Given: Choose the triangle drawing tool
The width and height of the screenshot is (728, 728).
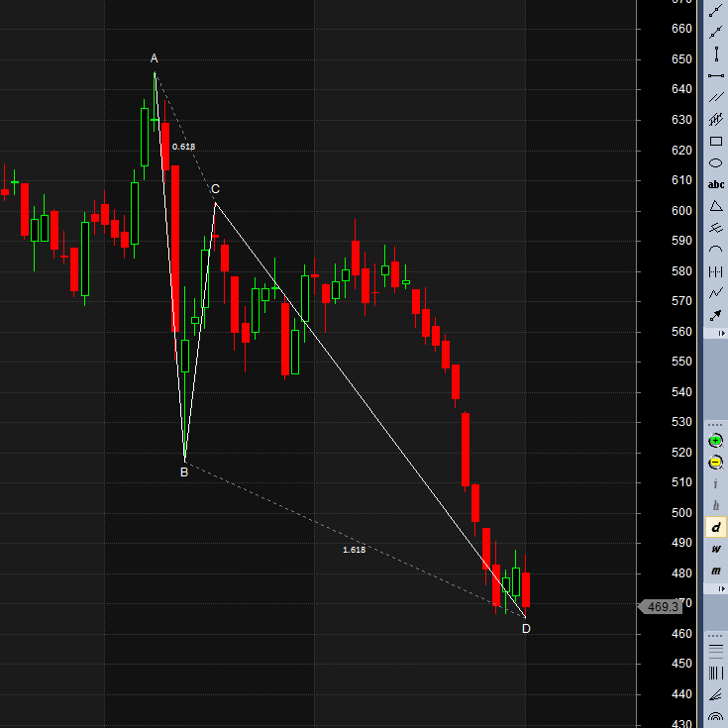Looking at the screenshot, I should (x=715, y=206).
